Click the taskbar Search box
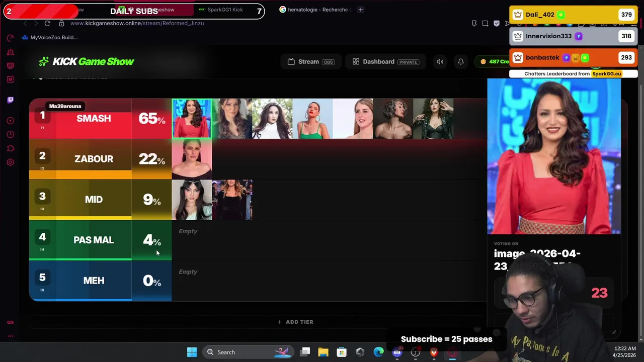The image size is (644, 362). pos(249,352)
